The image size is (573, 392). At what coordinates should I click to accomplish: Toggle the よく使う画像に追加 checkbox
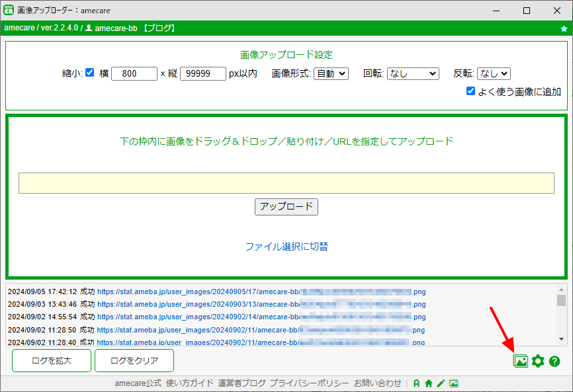(470, 91)
